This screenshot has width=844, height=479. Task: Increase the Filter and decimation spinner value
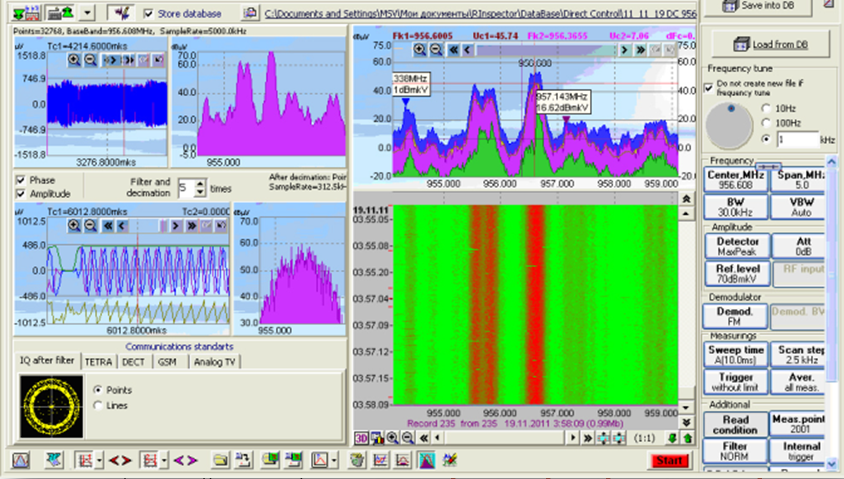pyautogui.click(x=200, y=182)
